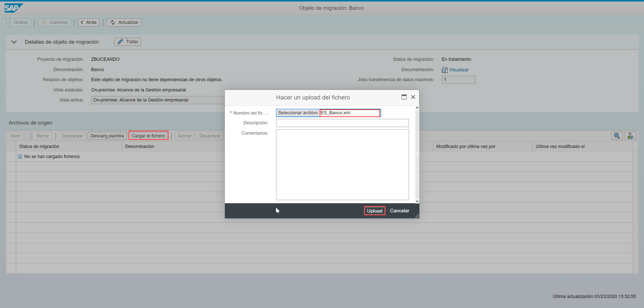The image size is (644, 308).
Task: Click the Grabar save icon
Action: point(8,22)
